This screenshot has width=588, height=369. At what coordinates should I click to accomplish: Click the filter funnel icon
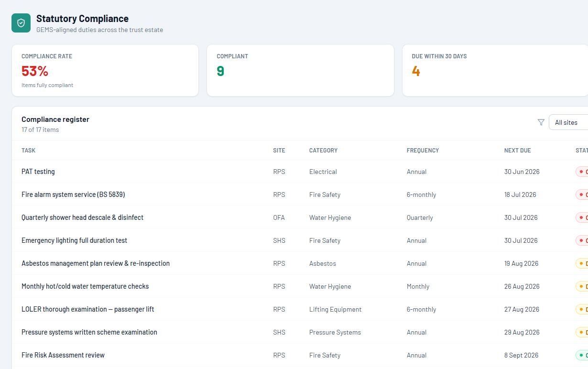(541, 122)
